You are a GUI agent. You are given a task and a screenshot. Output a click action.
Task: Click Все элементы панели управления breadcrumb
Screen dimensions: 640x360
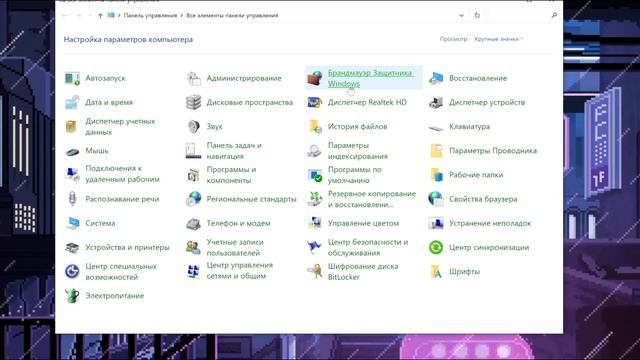coord(232,16)
